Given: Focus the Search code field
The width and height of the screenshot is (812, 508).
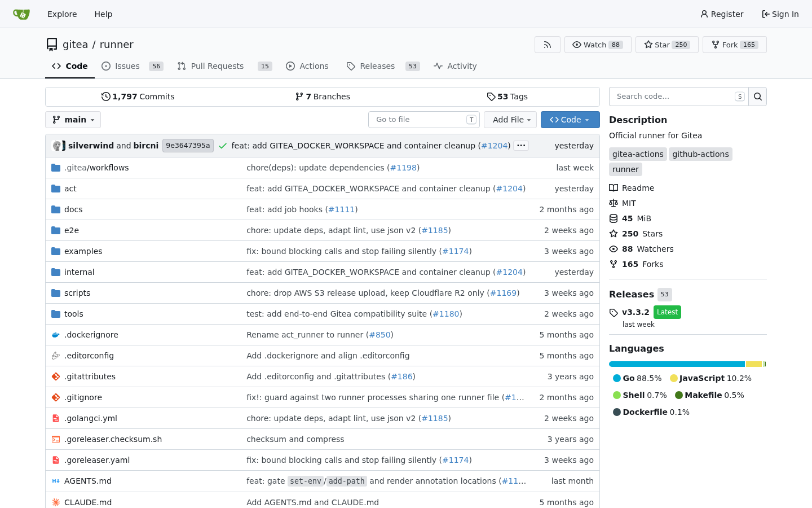Looking at the screenshot, I should tap(679, 97).
